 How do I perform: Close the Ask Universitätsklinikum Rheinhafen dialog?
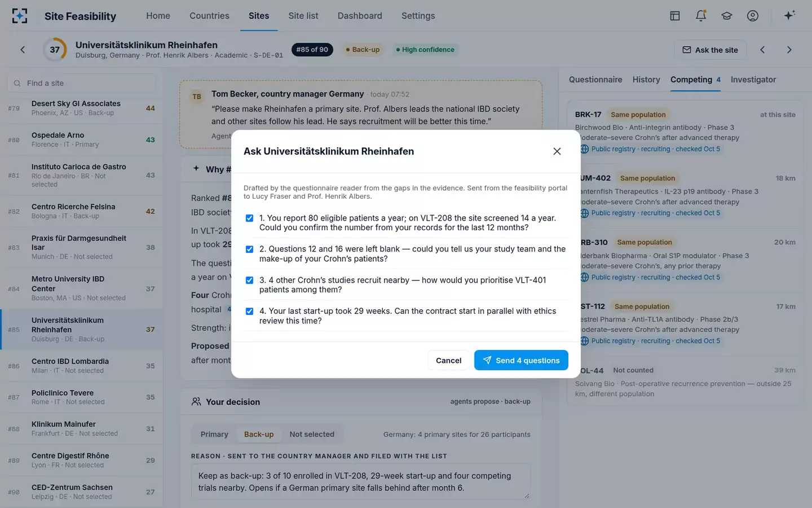coord(557,151)
